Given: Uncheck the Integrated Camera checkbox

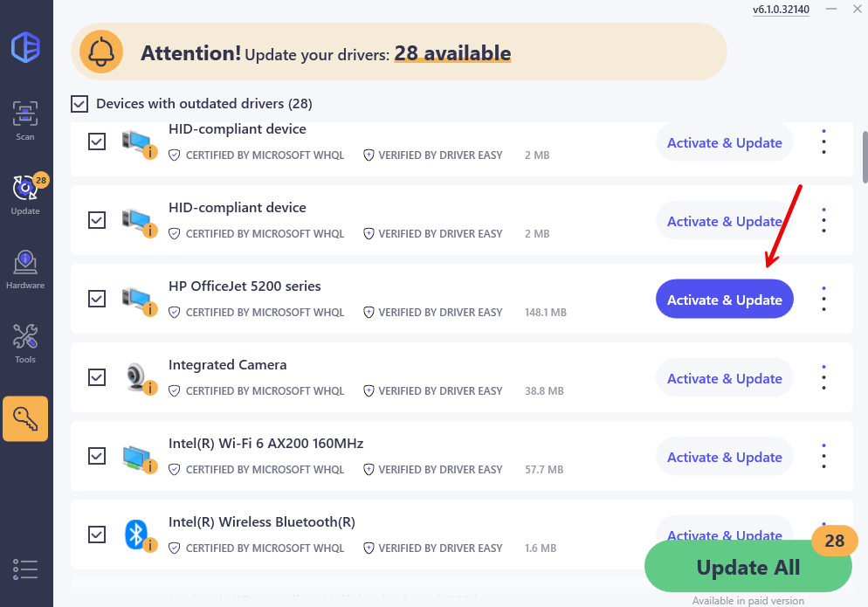Looking at the screenshot, I should pyautogui.click(x=97, y=377).
